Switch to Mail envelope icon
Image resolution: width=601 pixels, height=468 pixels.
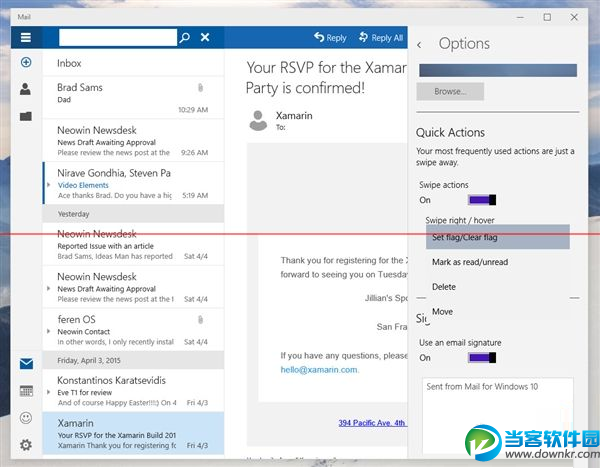point(26,363)
